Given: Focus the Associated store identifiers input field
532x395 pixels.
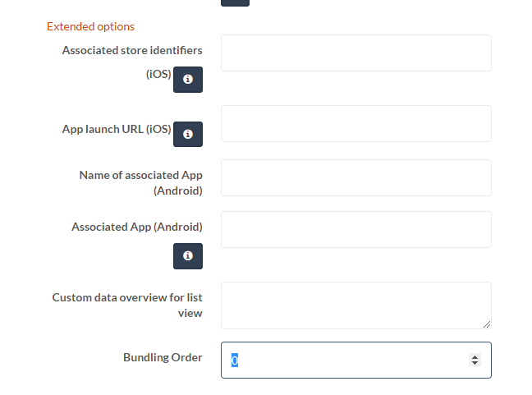Looking at the screenshot, I should 356,53.
